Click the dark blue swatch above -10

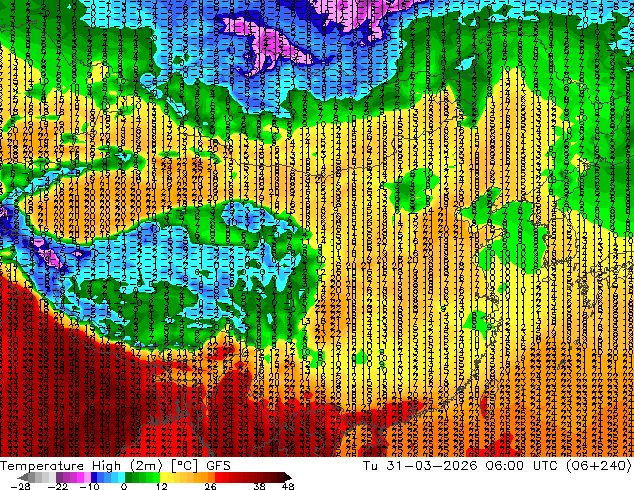coord(94,477)
